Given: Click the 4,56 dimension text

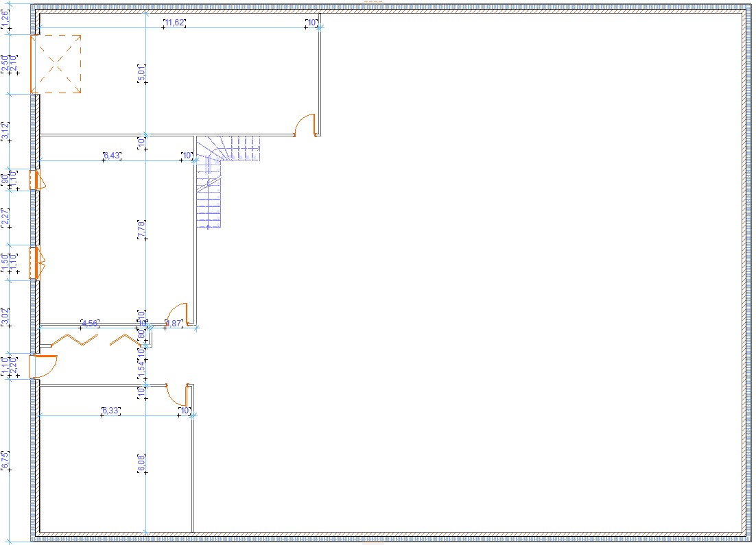Looking at the screenshot, I should [x=90, y=323].
